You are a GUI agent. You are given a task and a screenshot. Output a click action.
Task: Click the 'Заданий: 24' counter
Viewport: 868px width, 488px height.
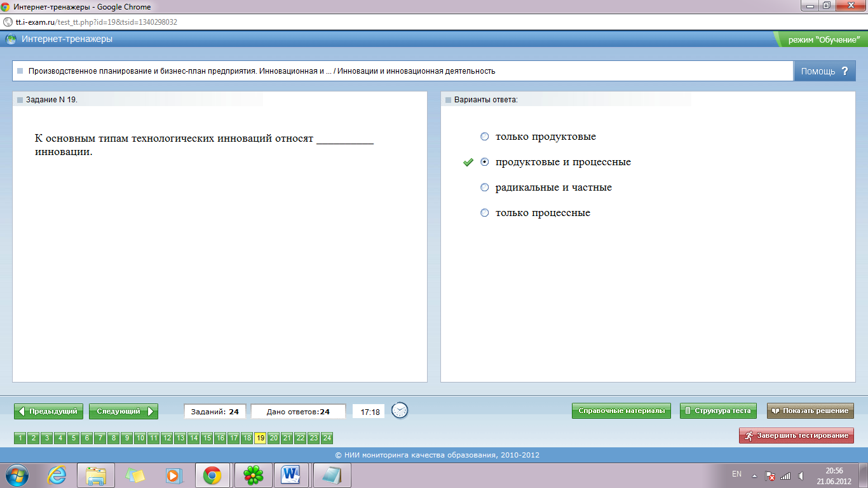(215, 412)
